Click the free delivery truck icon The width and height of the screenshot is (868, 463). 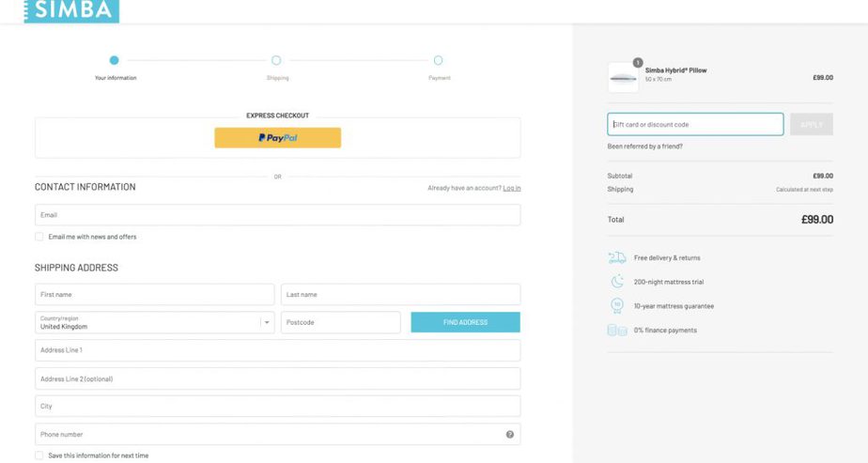pos(616,257)
